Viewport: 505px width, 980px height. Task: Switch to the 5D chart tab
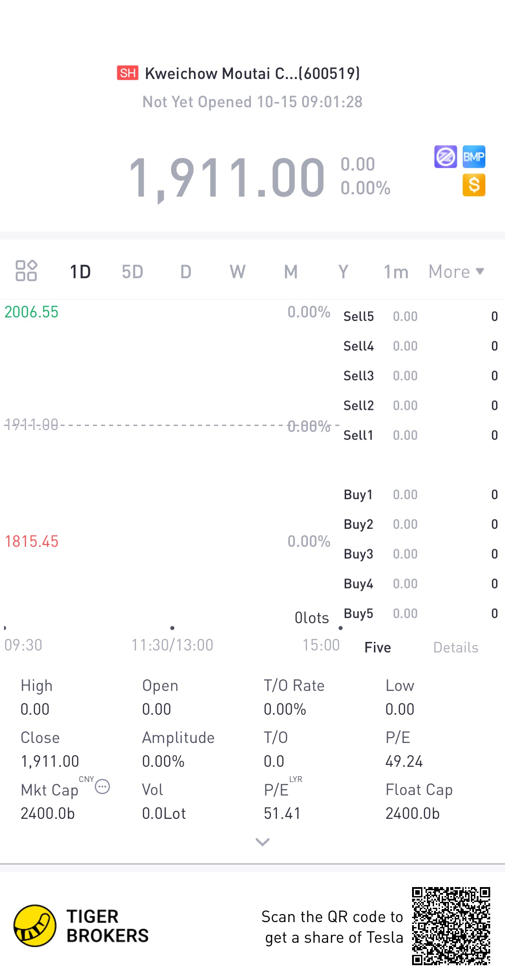tap(132, 272)
